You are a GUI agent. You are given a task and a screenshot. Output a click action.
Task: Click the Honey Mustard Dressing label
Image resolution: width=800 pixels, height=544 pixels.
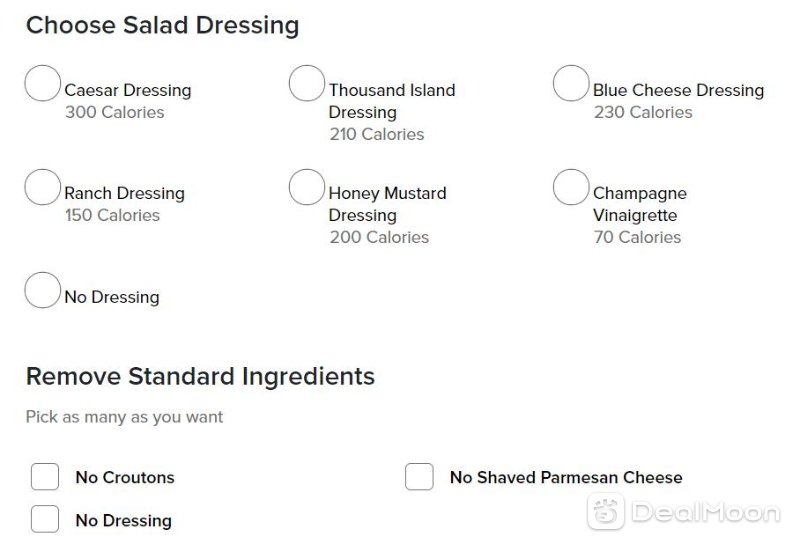[388, 204]
